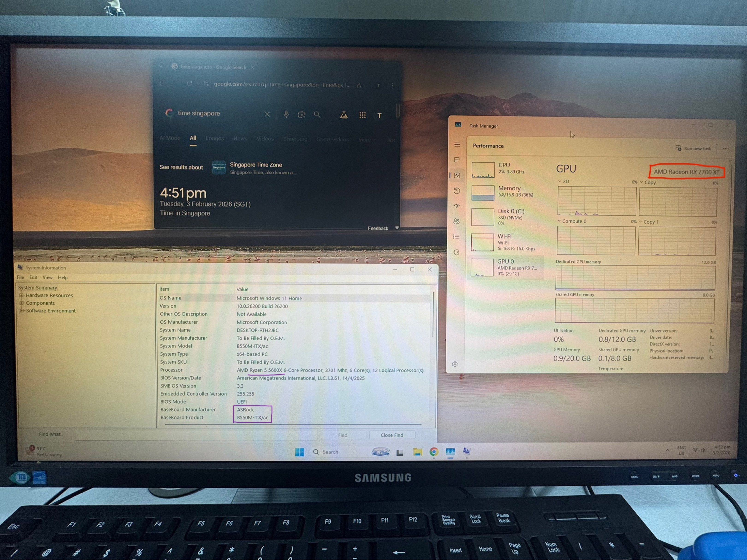Select the BaseBoard Manufacturer row
The image size is (747, 560).
click(294, 410)
